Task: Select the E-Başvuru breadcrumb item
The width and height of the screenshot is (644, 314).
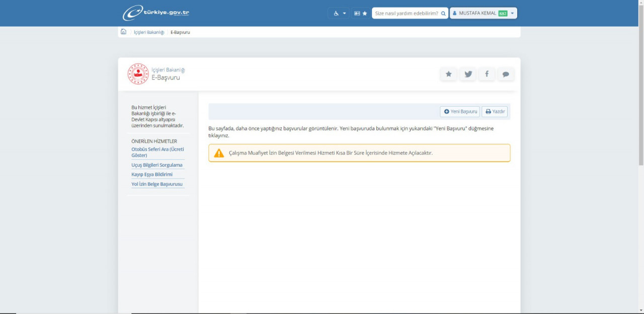Action: [180, 32]
